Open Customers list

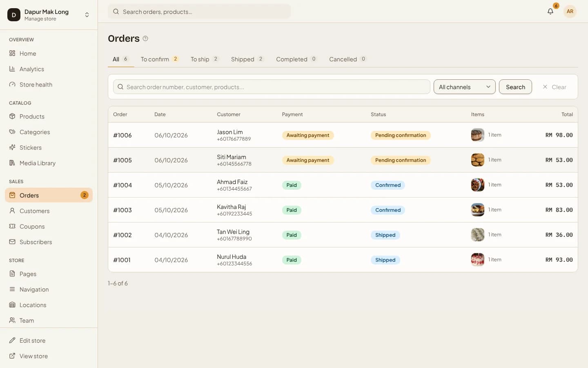pyautogui.click(x=49, y=211)
